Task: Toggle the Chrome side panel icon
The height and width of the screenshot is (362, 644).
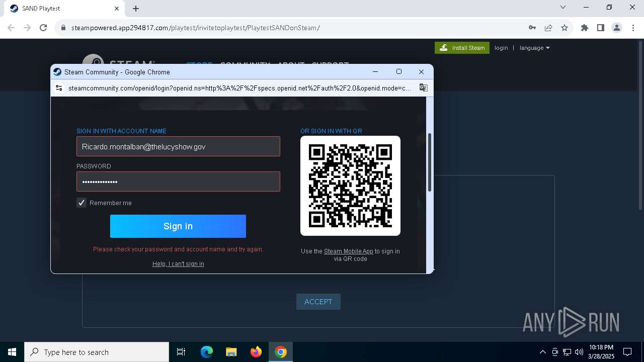Action: coord(601,28)
